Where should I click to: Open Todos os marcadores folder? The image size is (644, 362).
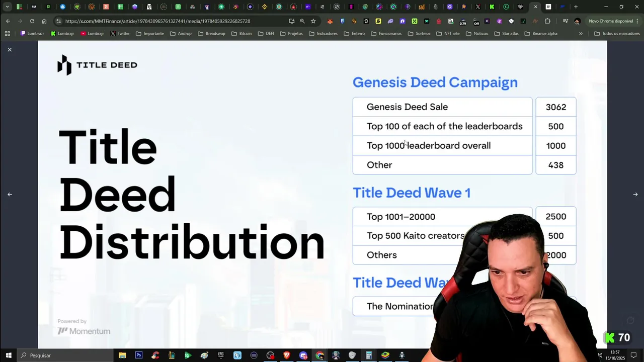coord(617,33)
